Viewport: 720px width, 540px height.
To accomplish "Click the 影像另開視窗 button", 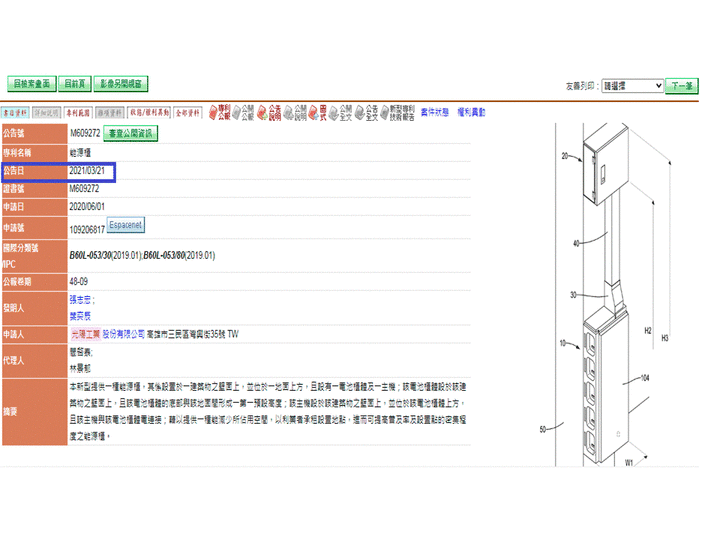I will click(121, 84).
